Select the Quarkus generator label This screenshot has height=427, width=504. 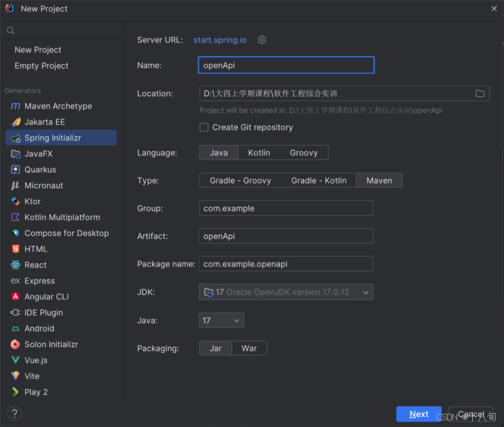click(x=40, y=170)
